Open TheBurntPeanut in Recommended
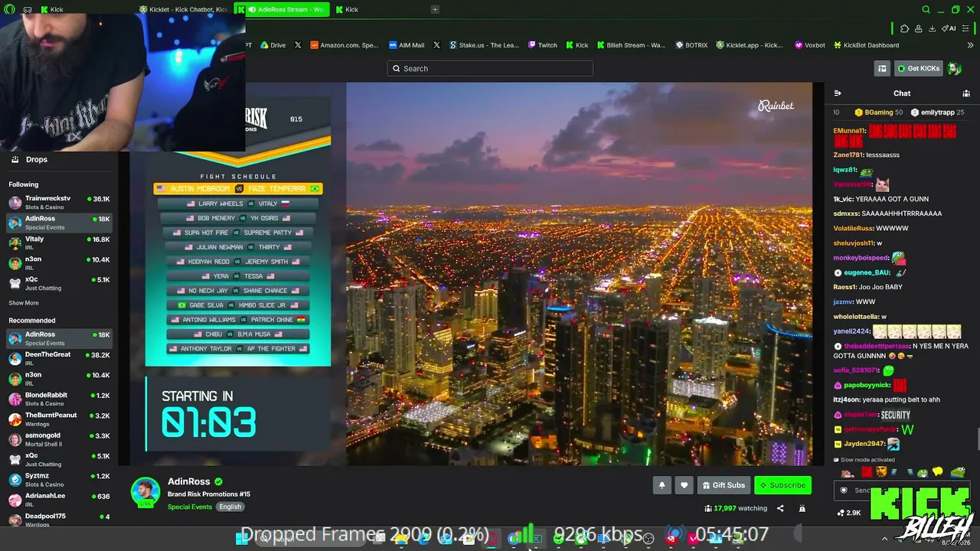Screen dimensions: 980x551 click(x=59, y=419)
